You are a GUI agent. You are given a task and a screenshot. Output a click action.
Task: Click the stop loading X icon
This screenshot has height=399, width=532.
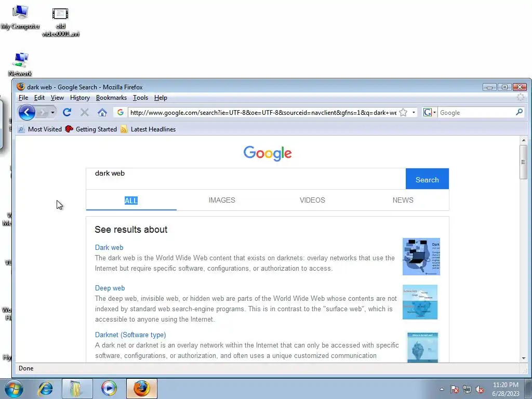(x=85, y=112)
